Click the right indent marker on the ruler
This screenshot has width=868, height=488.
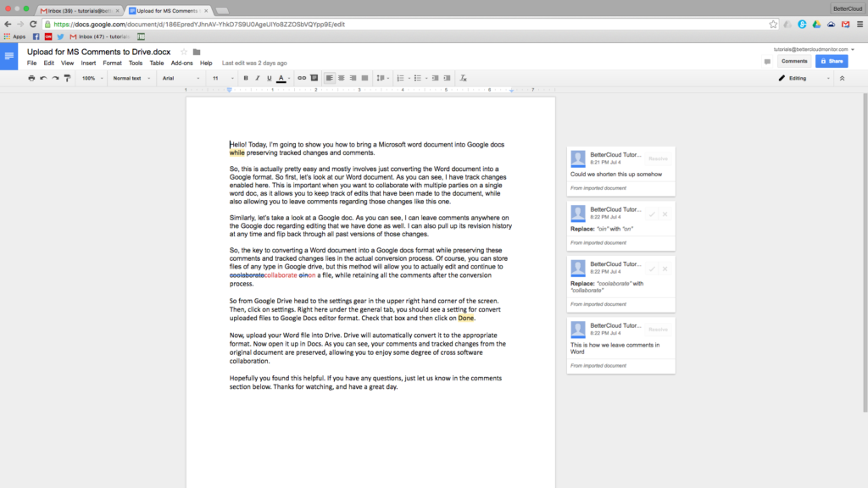[511, 90]
